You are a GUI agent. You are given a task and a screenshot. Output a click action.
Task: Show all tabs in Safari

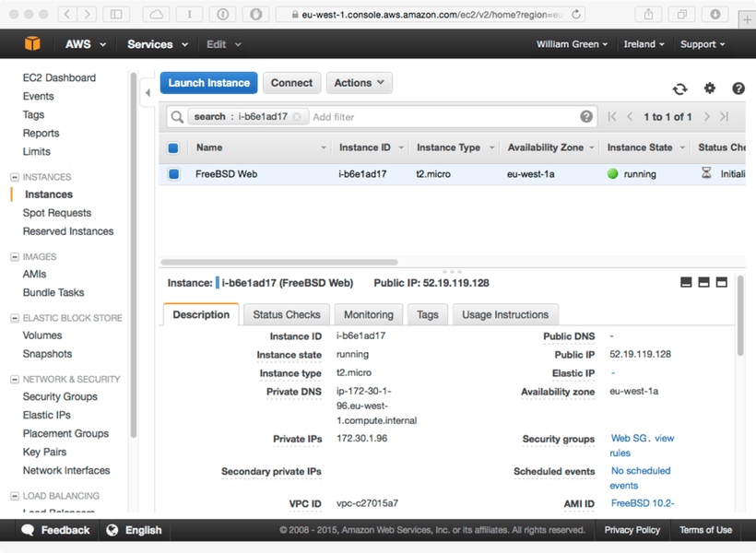tap(681, 15)
